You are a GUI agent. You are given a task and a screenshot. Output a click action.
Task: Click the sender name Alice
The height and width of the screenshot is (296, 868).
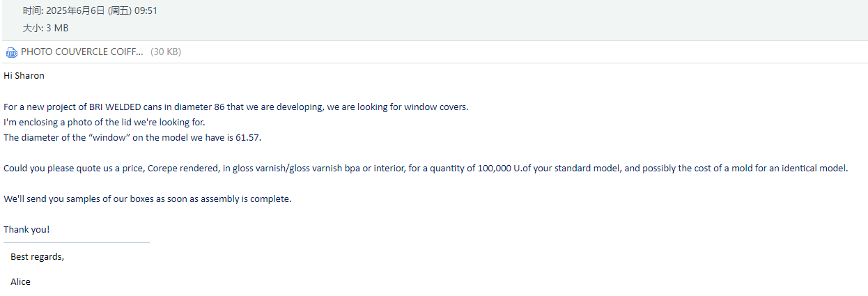tap(20, 281)
